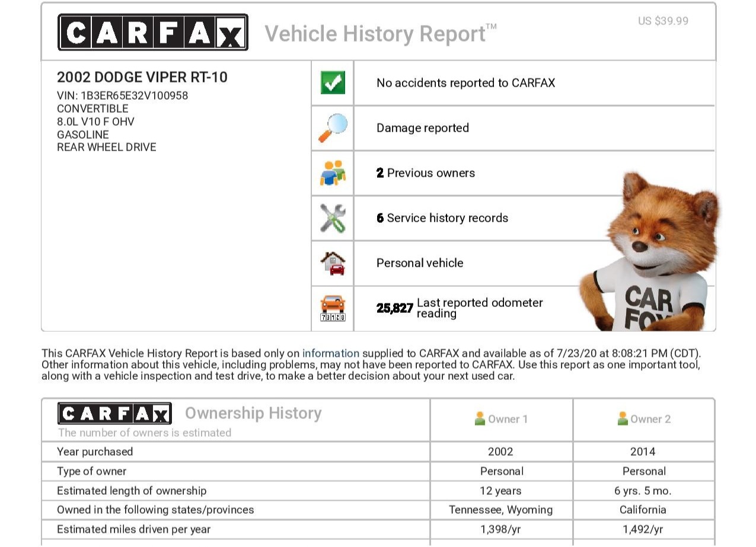Click 'Estimated miles driven per year' label
The image size is (756, 547).
point(134,529)
